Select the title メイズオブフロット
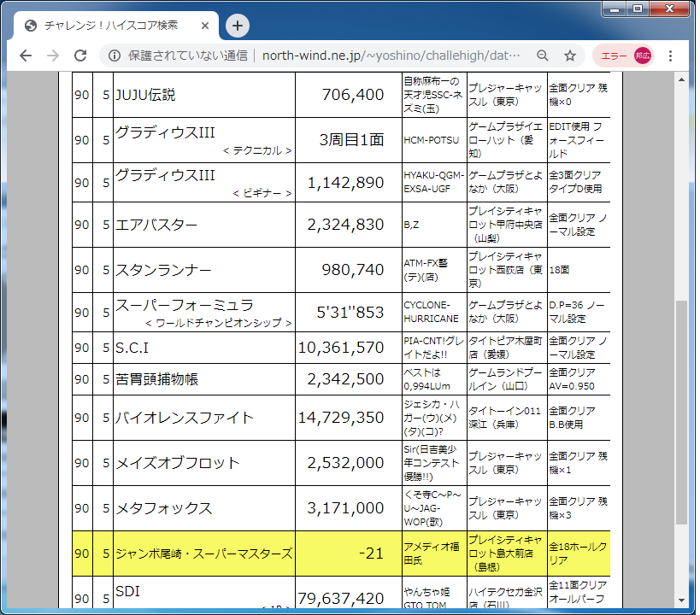The width and height of the screenshot is (700, 615). coord(178,463)
